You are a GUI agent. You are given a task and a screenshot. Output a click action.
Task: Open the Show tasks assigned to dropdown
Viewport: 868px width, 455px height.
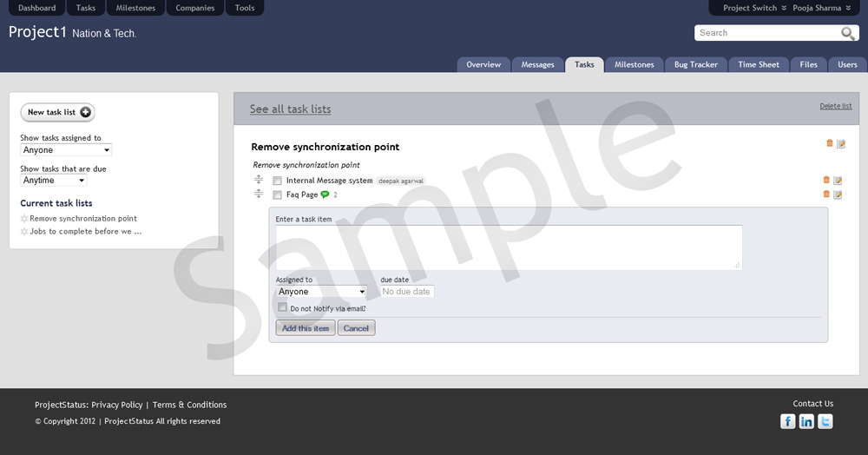(x=66, y=150)
